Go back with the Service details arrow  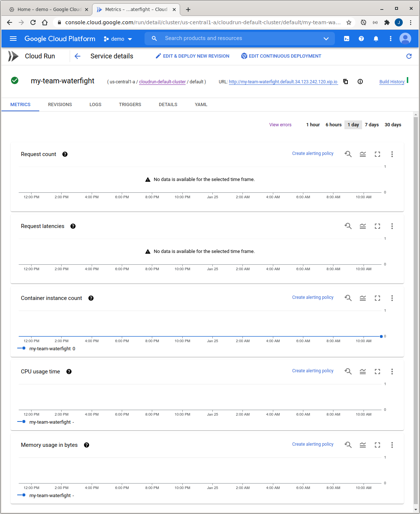(x=77, y=56)
